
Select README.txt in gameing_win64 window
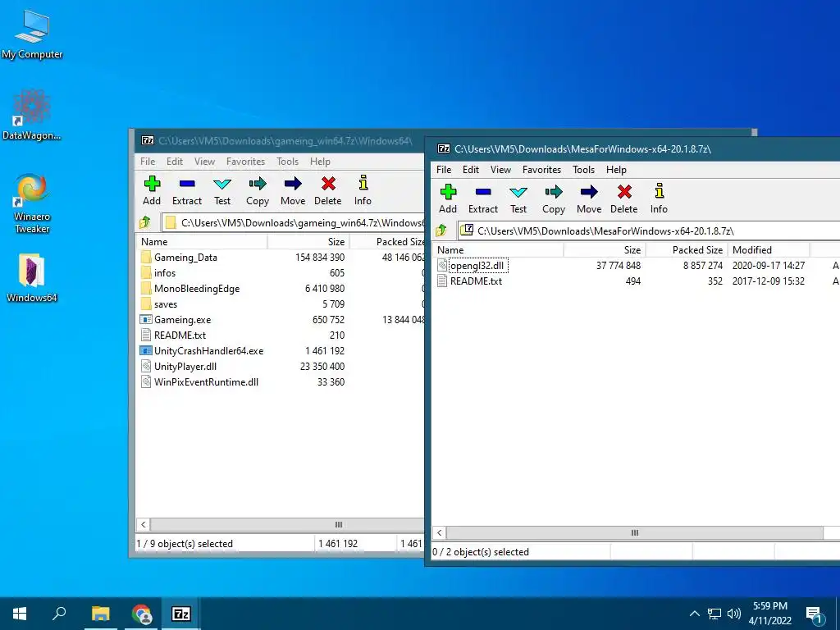(x=174, y=336)
